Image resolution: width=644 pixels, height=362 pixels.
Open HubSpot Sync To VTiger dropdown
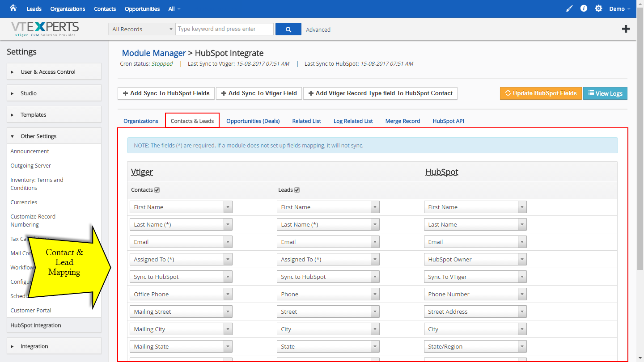(x=475, y=277)
